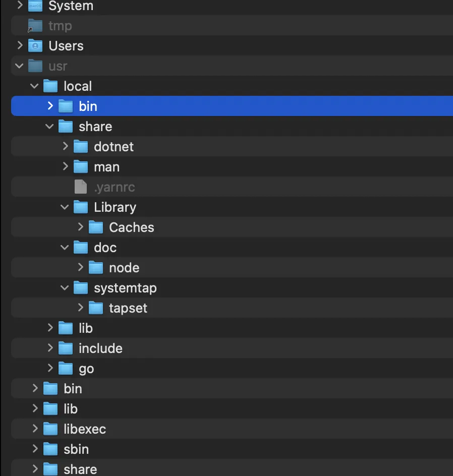This screenshot has width=453, height=476.
Task: Click the node folder icon
Action: tap(96, 268)
